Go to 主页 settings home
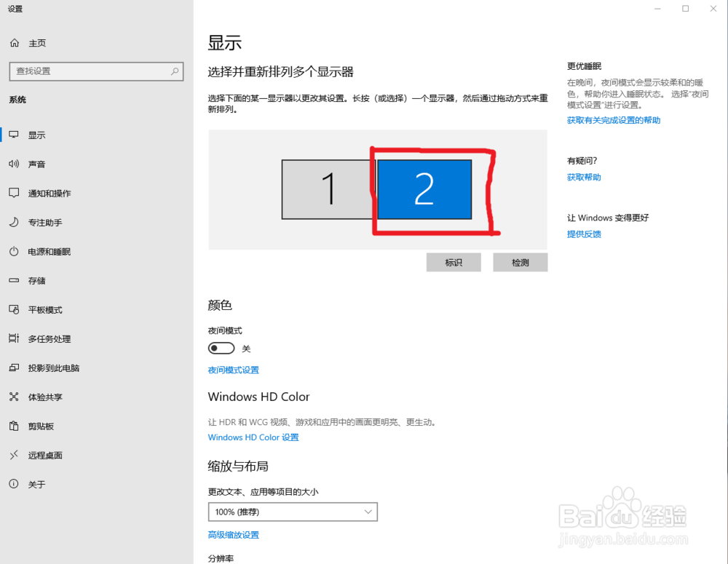The image size is (728, 564). [x=97, y=43]
